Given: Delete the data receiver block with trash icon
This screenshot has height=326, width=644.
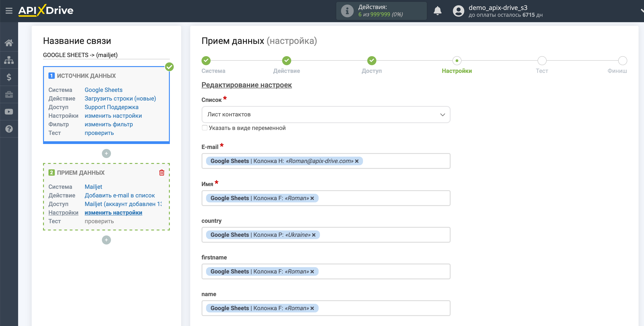Looking at the screenshot, I should point(162,173).
